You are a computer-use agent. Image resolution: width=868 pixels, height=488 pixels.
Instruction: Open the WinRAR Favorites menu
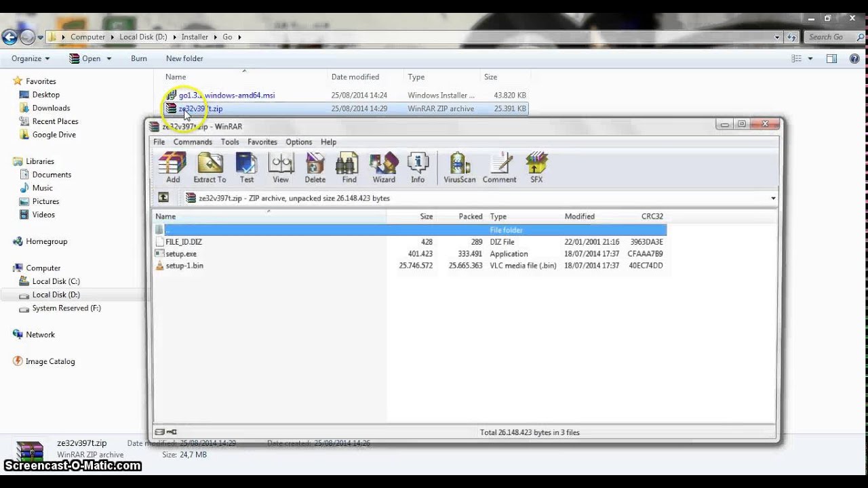pos(262,142)
